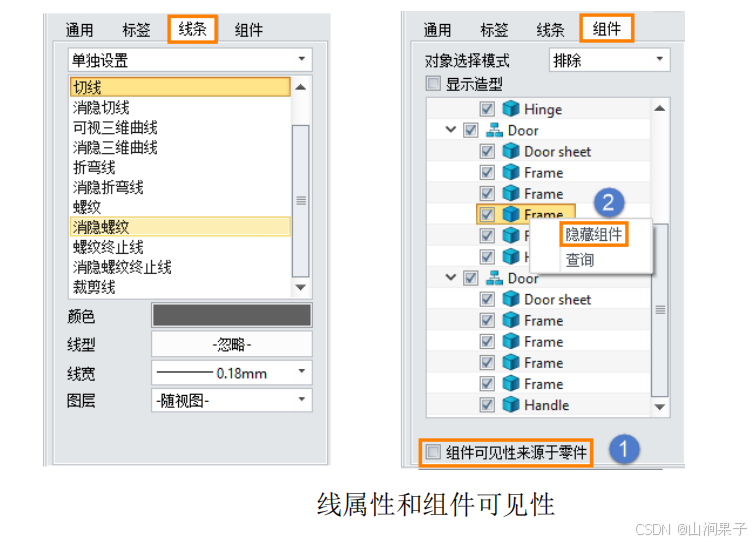Select the highlighted 线条 tab
The height and width of the screenshot is (543, 754).
(x=192, y=29)
